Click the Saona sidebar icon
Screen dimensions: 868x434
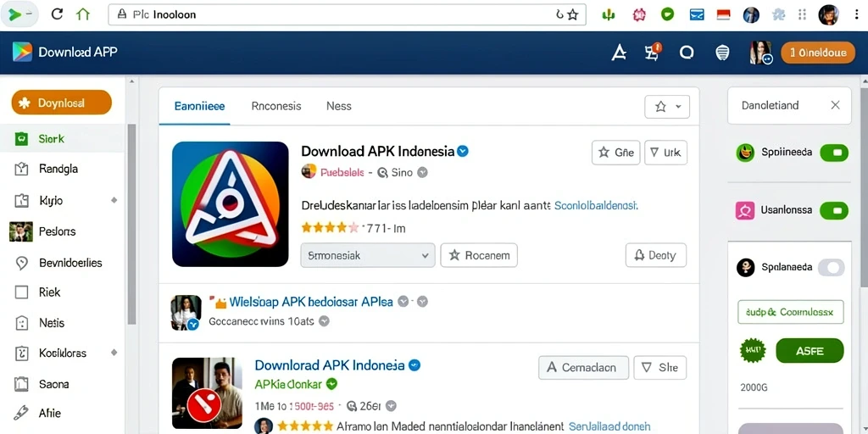point(21,384)
